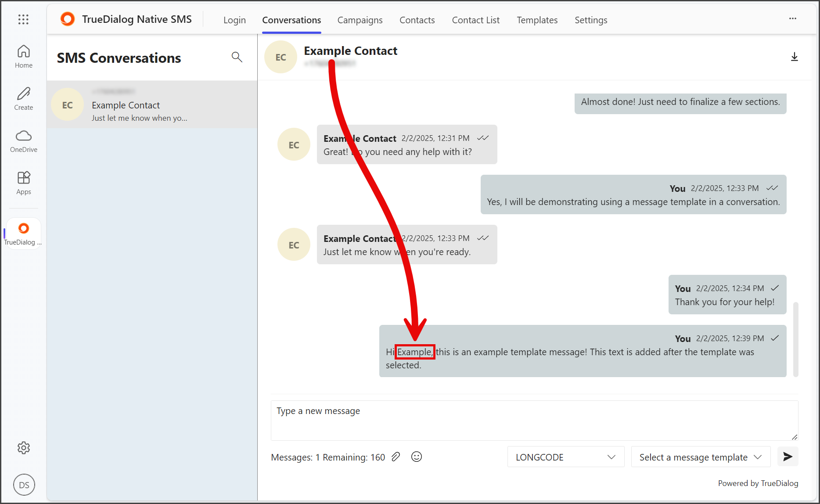The height and width of the screenshot is (504, 820).
Task: Click the conversation vertical scrollbar
Action: 795,339
